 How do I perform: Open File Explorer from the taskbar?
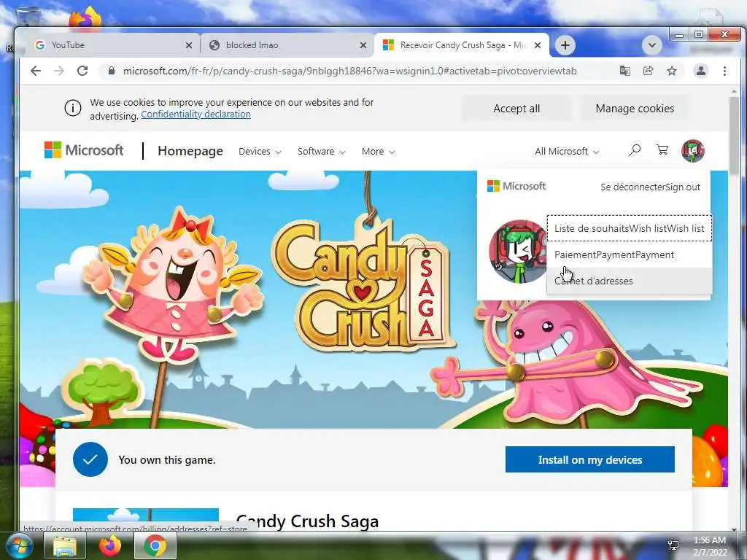65,545
